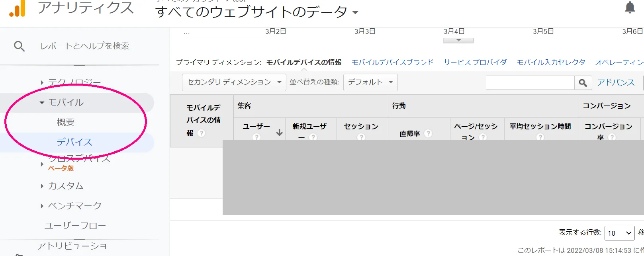Open 概要 under モバイル
Image resolution: width=644 pixels, height=256 pixels.
tap(66, 122)
